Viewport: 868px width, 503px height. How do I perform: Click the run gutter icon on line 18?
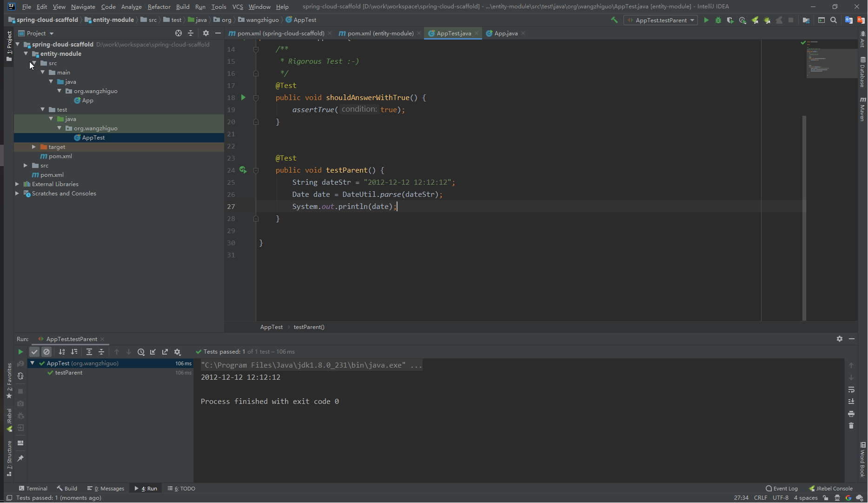pyautogui.click(x=243, y=98)
